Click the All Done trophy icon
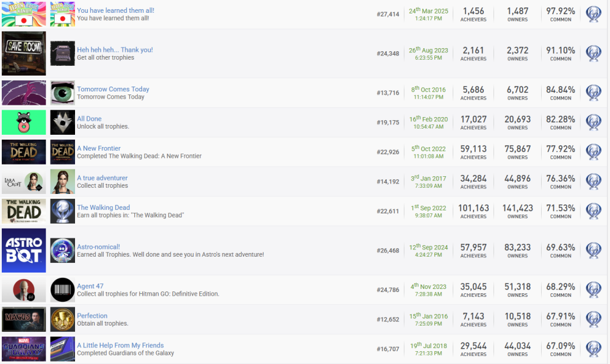610x364 pixels. tap(62, 123)
